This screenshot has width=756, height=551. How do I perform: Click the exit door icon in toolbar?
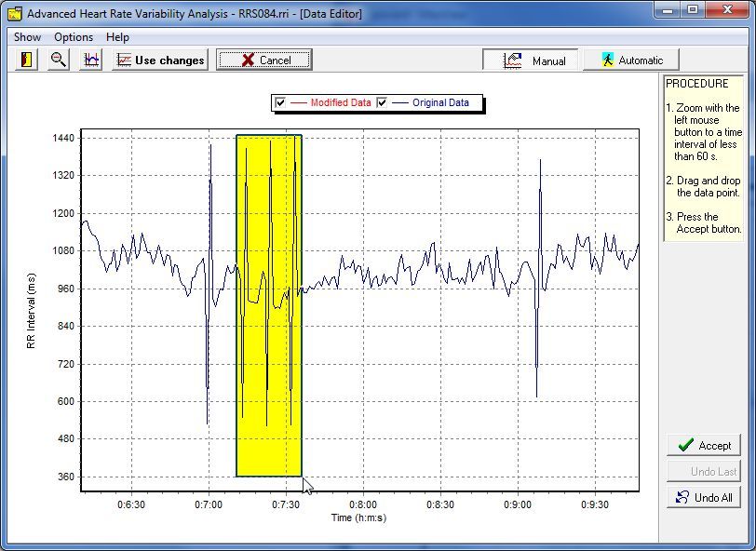point(26,60)
